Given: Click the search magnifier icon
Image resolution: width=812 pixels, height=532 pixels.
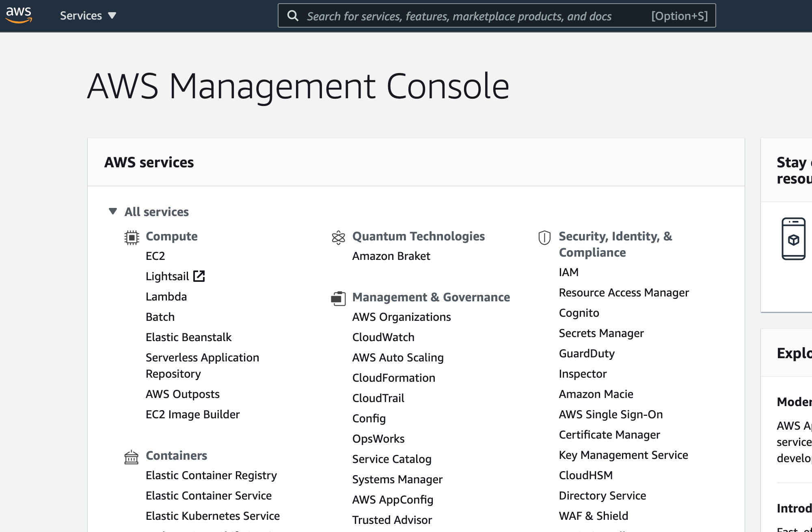Looking at the screenshot, I should pos(293,16).
